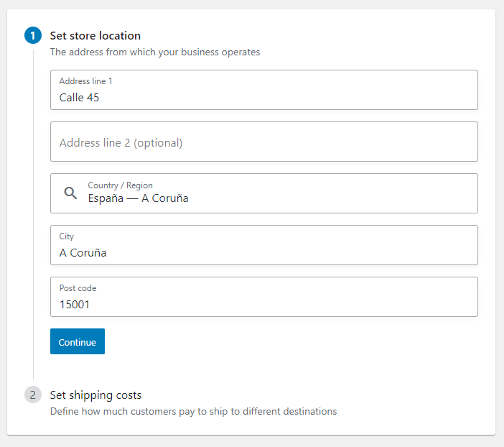504x447 pixels.
Task: Click into the Post code field
Action: click(x=264, y=297)
